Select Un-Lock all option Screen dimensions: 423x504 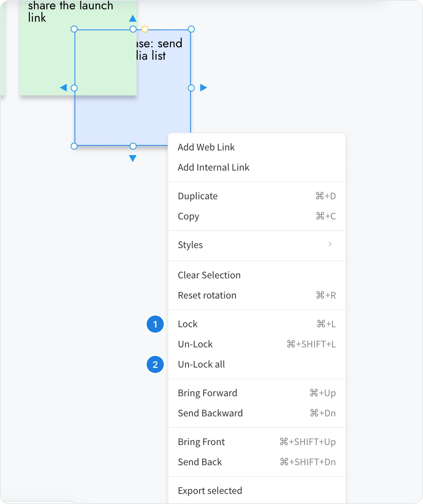(257, 364)
